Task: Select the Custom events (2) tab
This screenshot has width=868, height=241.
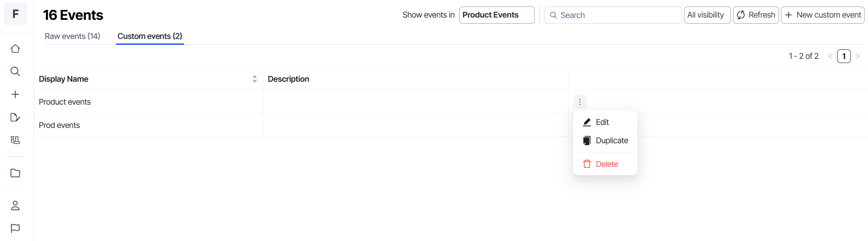Action: [150, 36]
